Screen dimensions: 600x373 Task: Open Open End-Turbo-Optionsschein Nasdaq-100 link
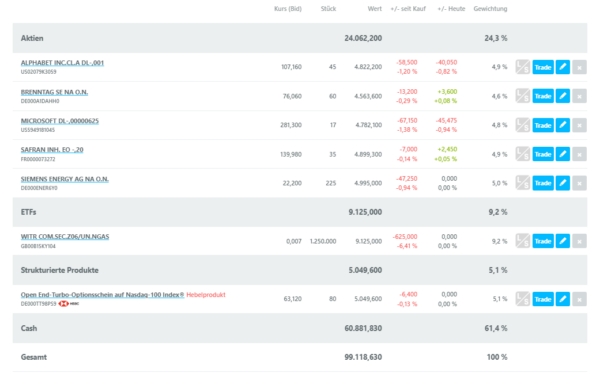point(103,295)
